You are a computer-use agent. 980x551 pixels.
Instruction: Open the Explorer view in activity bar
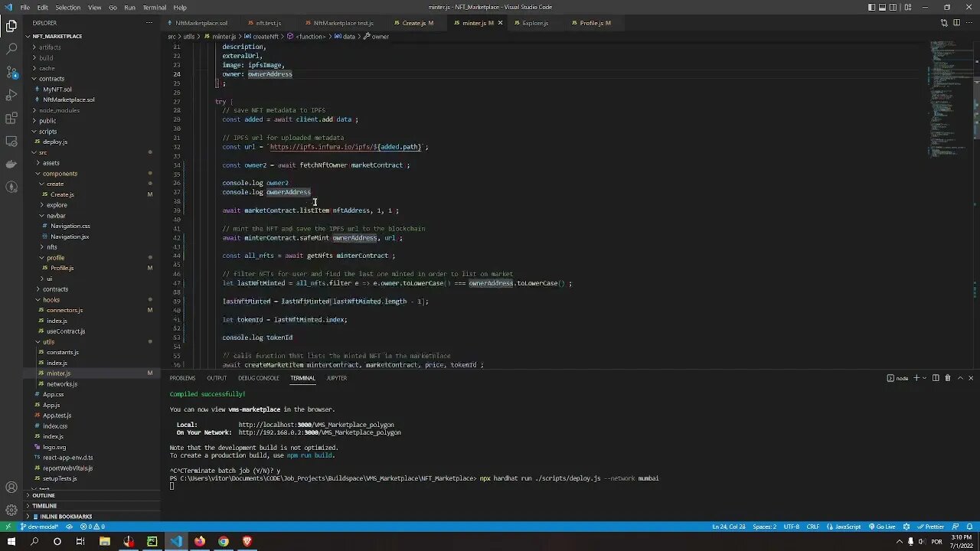tap(11, 26)
